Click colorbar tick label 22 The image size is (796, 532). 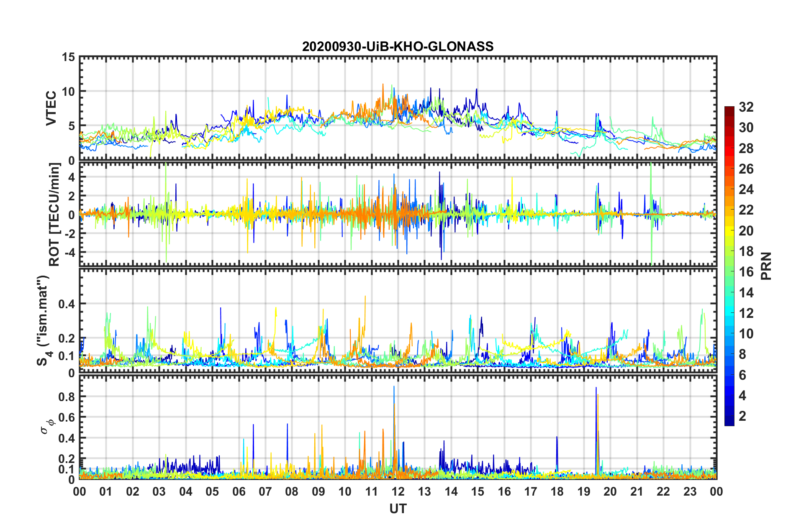[746, 210]
